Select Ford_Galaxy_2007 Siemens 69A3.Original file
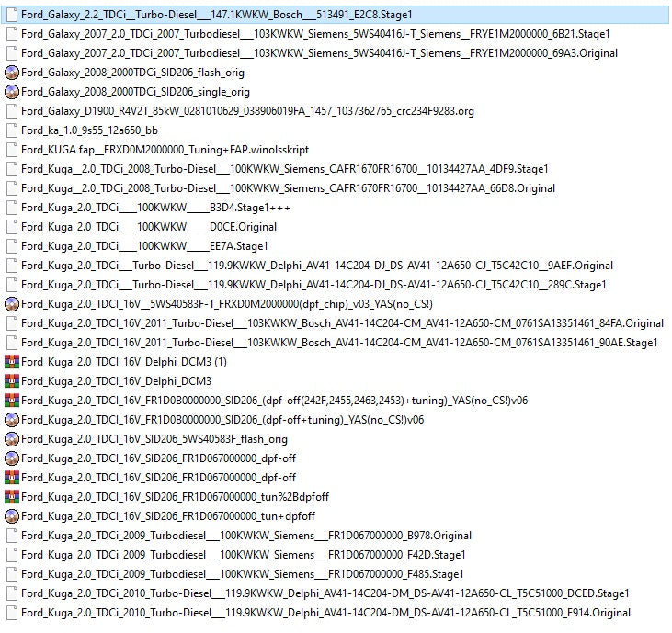The width and height of the screenshot is (672, 633). click(319, 53)
